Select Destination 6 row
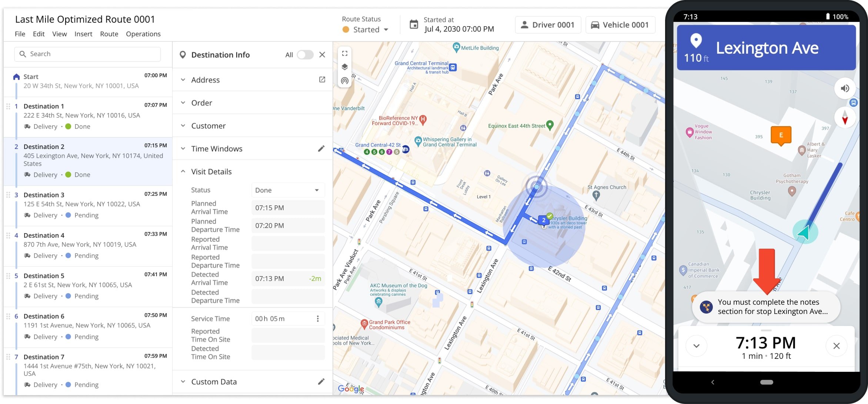The image size is (868, 404). [x=88, y=327]
